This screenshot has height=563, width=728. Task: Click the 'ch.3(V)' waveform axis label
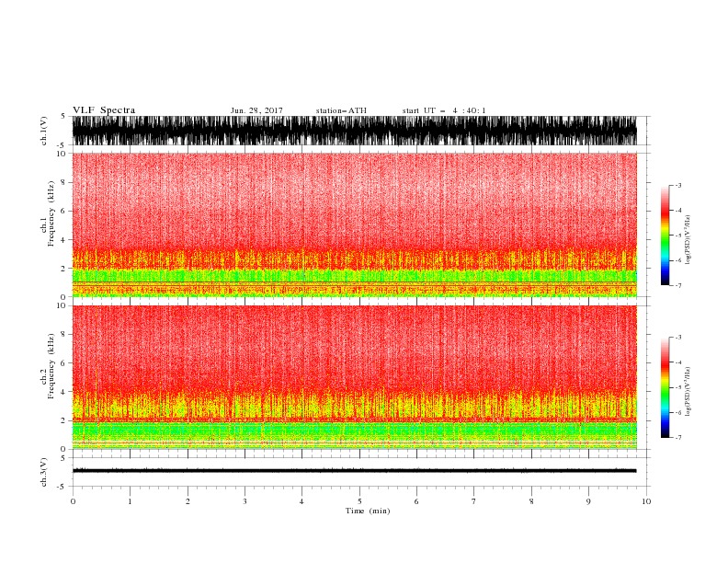[44, 472]
